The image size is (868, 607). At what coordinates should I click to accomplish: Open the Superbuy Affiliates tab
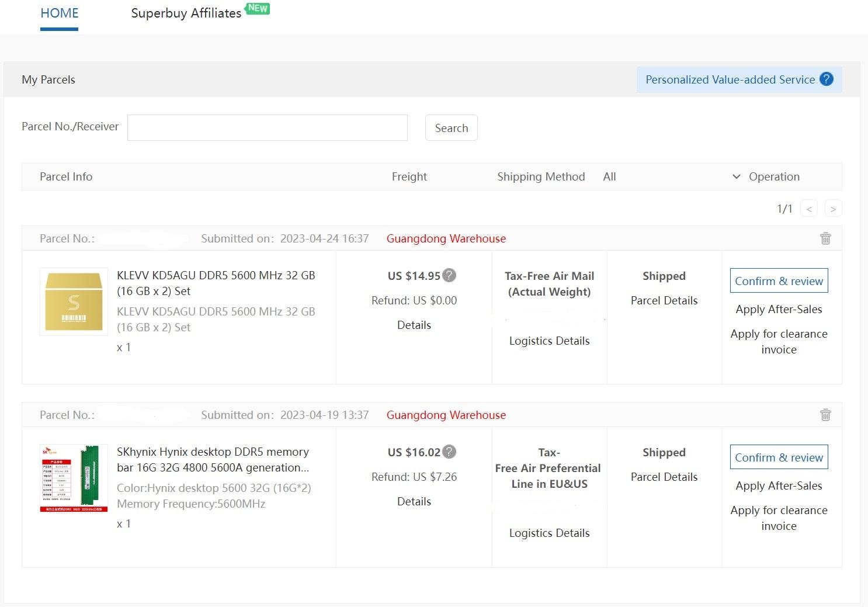[186, 13]
